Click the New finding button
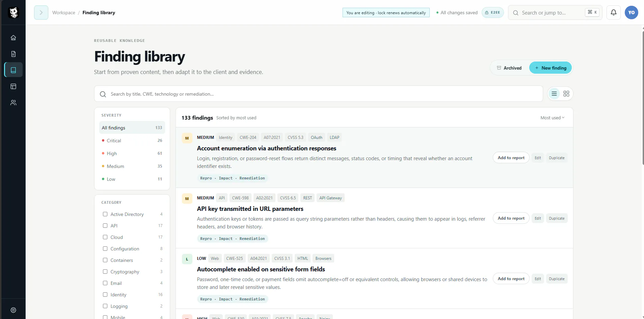The image size is (644, 319). (x=551, y=68)
